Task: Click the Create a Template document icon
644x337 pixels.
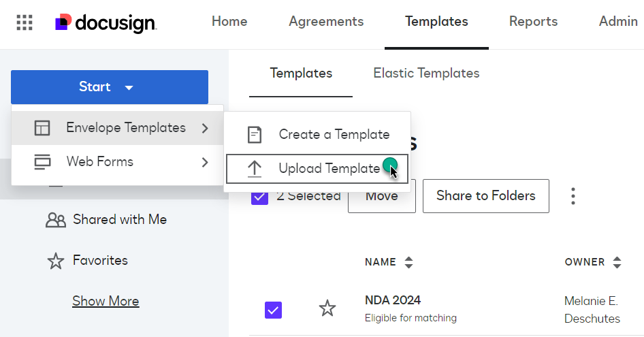Action: coord(254,135)
